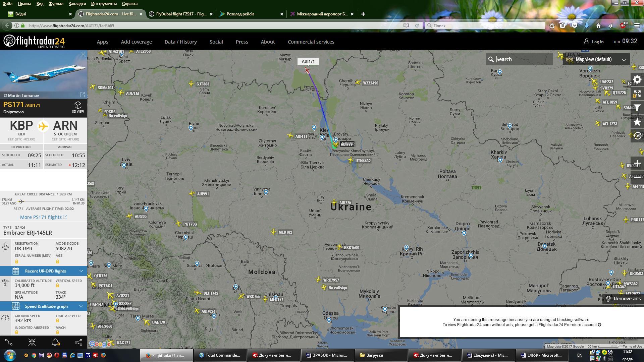
Task: Open Data / History menu
Action: pyautogui.click(x=180, y=42)
